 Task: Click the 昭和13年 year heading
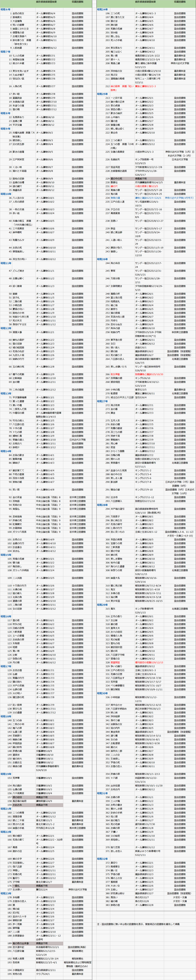(x=6, y=393)
